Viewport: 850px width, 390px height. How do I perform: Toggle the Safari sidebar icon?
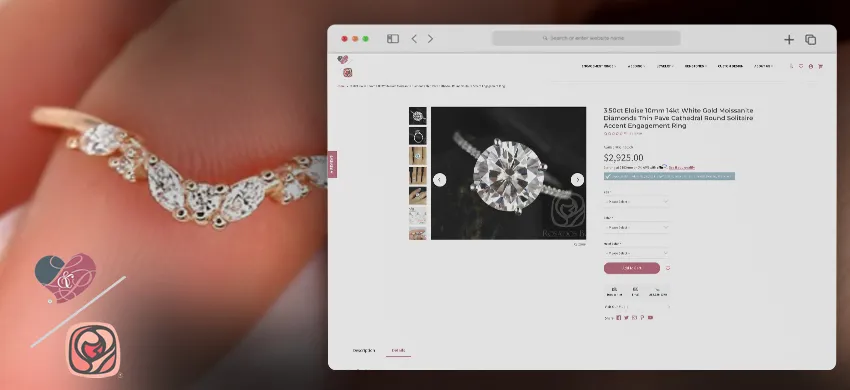pos(392,39)
